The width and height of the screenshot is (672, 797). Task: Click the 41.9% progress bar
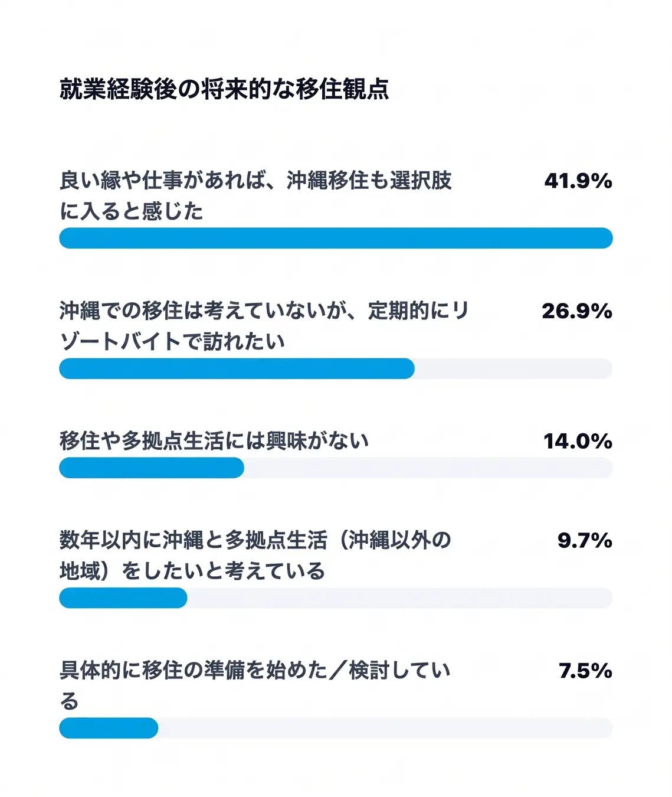336,238
